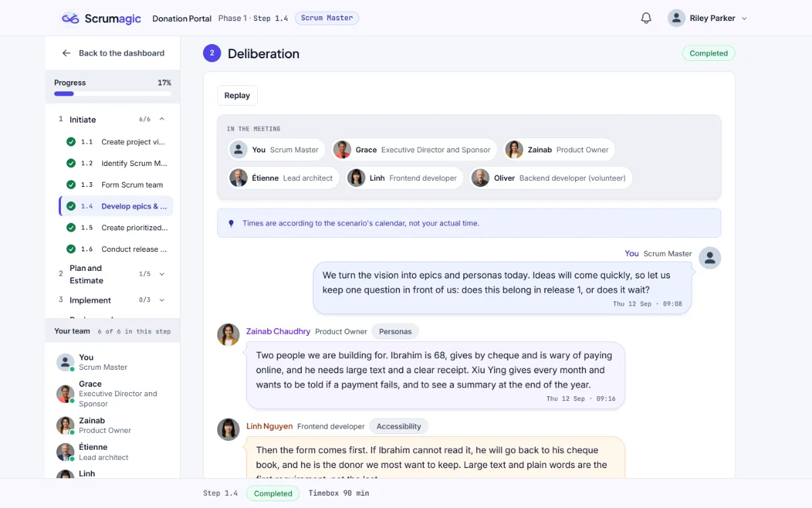Click the "Phase 1 · Step 1.4" header text
The image size is (812, 508).
point(253,18)
